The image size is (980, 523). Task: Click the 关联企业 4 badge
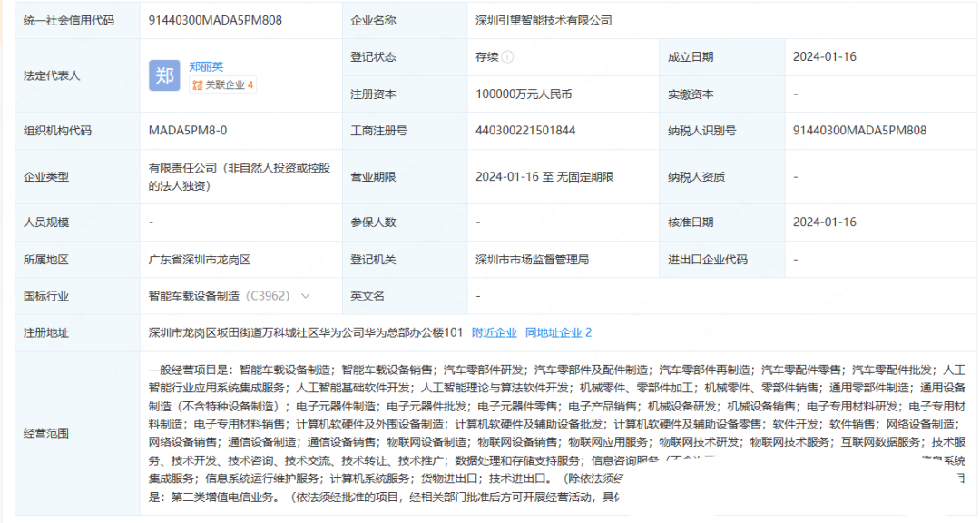[x=222, y=84]
